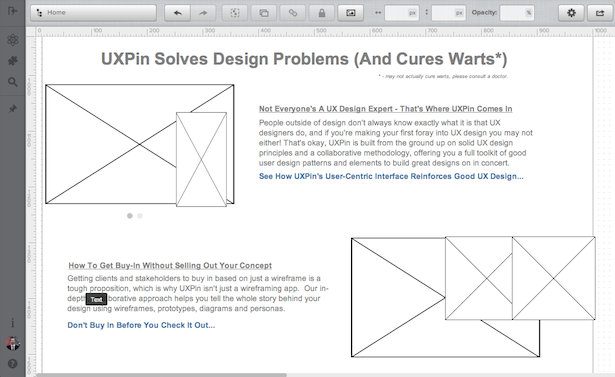Screen dimensions: 615x377
Task: Open the Home page selector dropdown
Action: [93, 13]
